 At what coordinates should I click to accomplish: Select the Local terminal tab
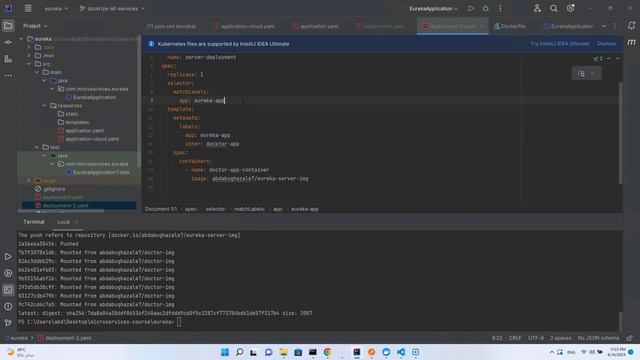click(x=64, y=222)
